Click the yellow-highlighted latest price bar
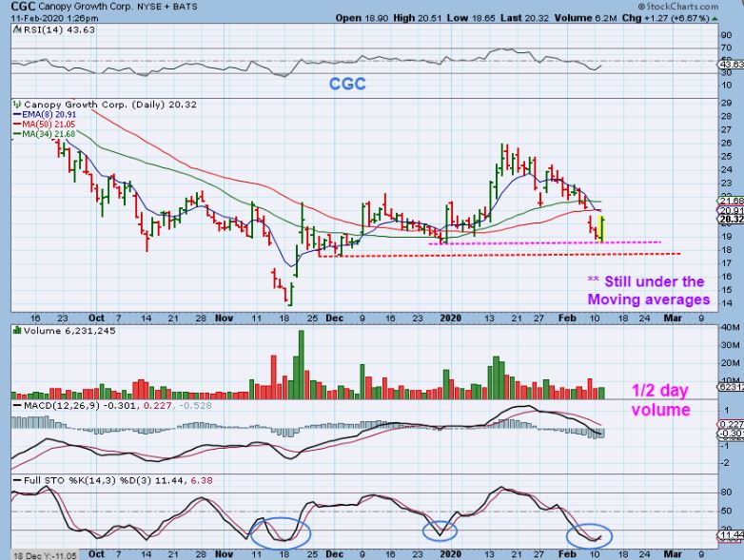Screen dimensions: 744x560 click(601, 228)
